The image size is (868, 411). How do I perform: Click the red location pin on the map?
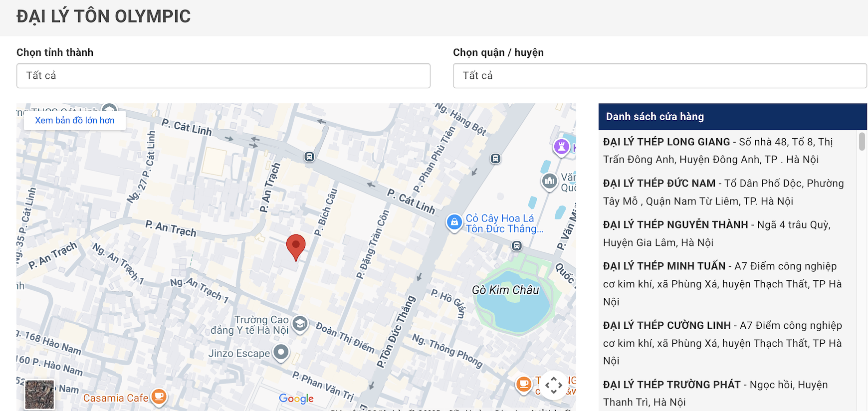pyautogui.click(x=296, y=247)
